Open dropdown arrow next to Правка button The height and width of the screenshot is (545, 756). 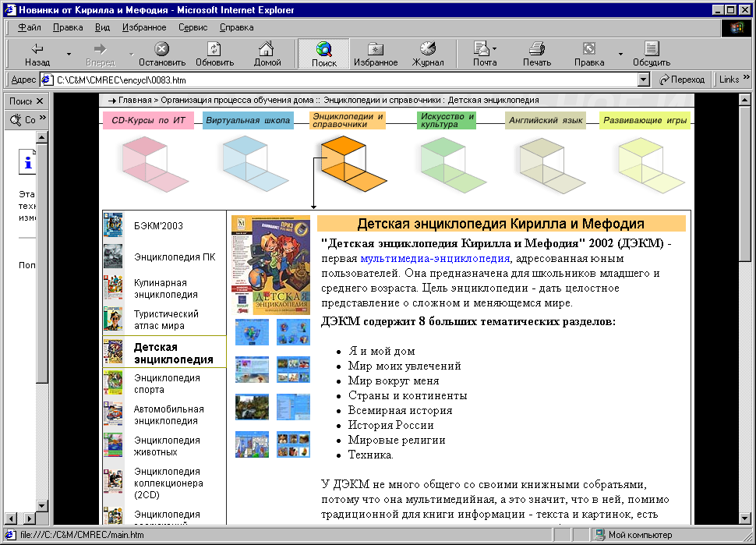(620, 54)
